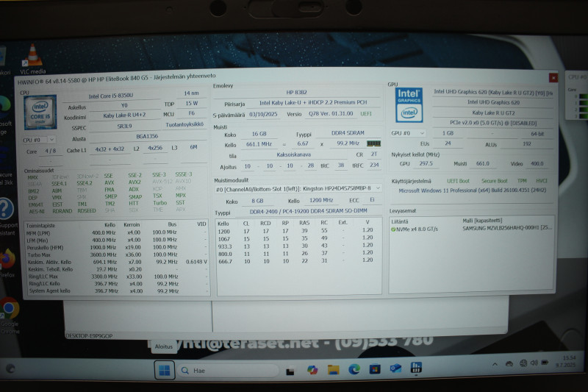Click the green status icon next to NVMe x4
Screen dimensions: 588x392
[393, 229]
